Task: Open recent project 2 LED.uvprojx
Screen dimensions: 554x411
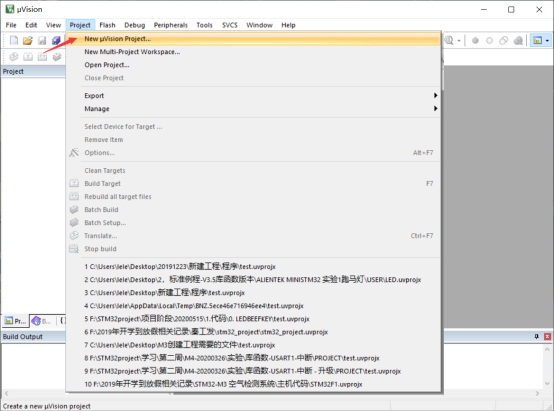Action: [x=253, y=280]
